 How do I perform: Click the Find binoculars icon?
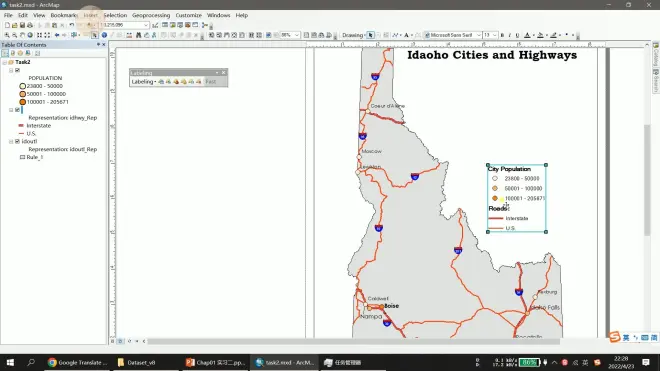click(138, 35)
